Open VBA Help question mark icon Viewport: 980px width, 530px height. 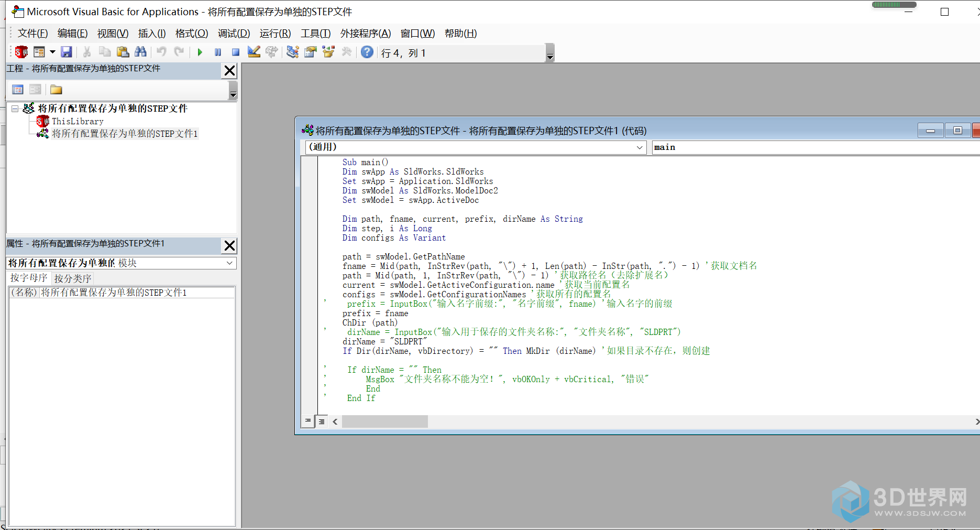tap(367, 52)
